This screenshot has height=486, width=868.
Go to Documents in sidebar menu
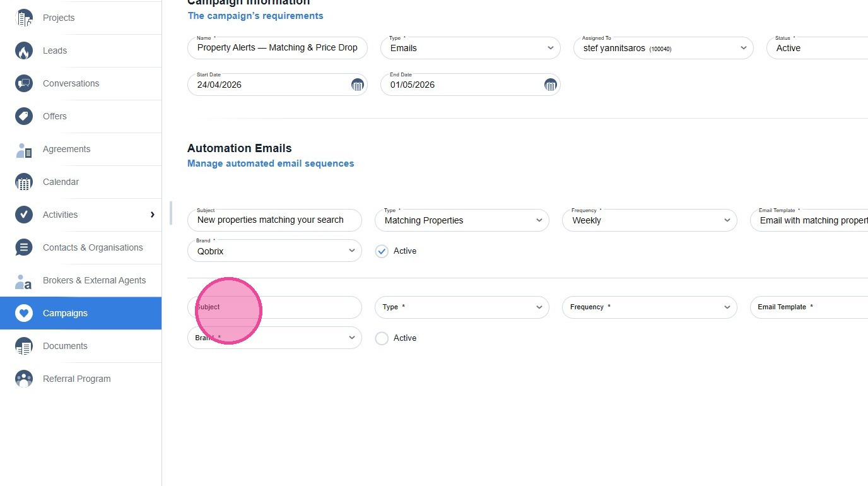click(x=65, y=346)
